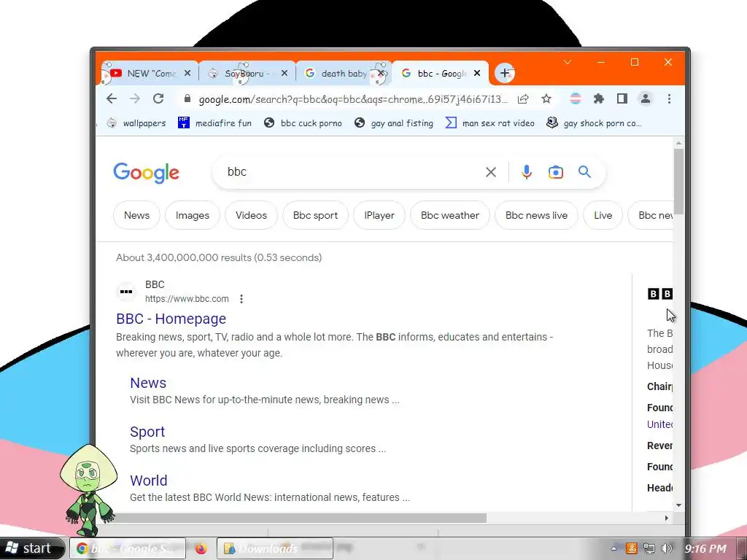Select the "Bbc news live" chip
Screen dimensions: 747x560
[x=536, y=215]
